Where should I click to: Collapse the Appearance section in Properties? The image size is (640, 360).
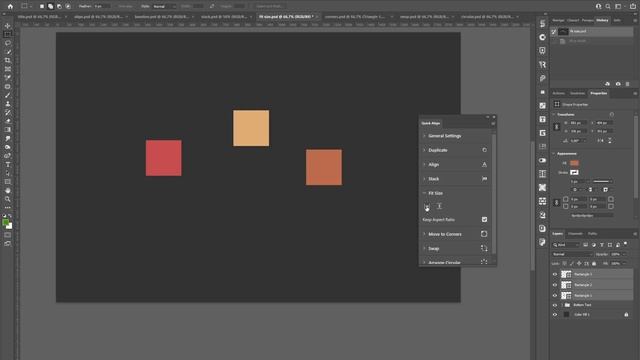pos(554,153)
